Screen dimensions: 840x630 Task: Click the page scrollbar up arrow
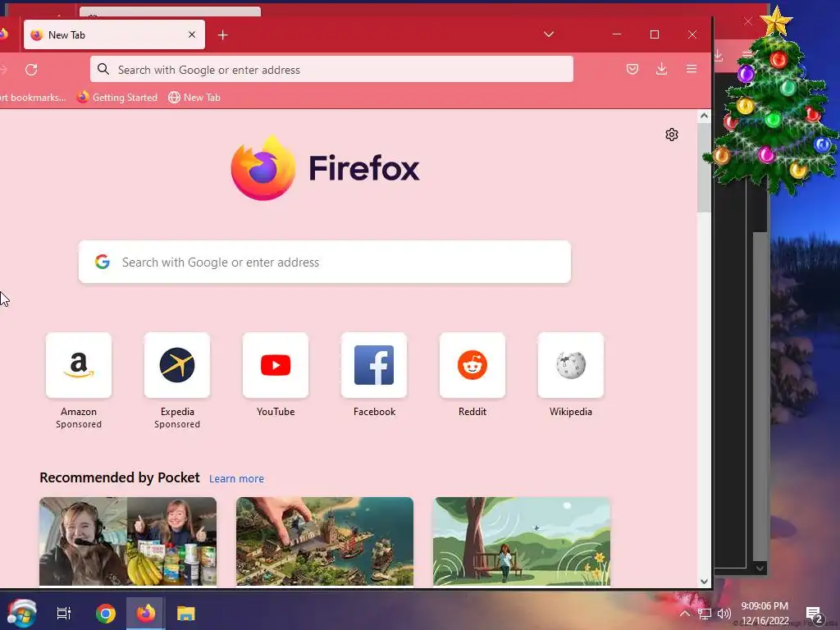point(704,116)
